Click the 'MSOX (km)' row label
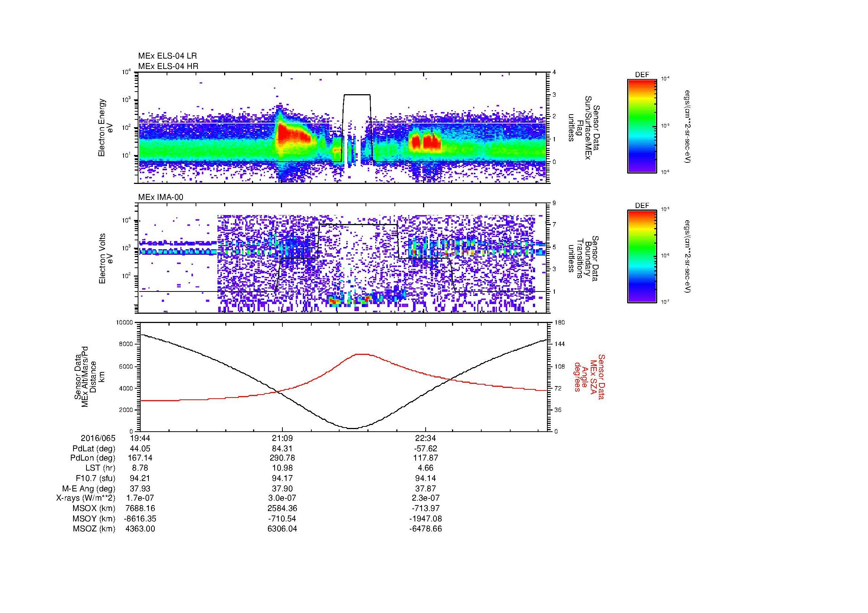Viewport: 868px width, 613px height. [94, 508]
